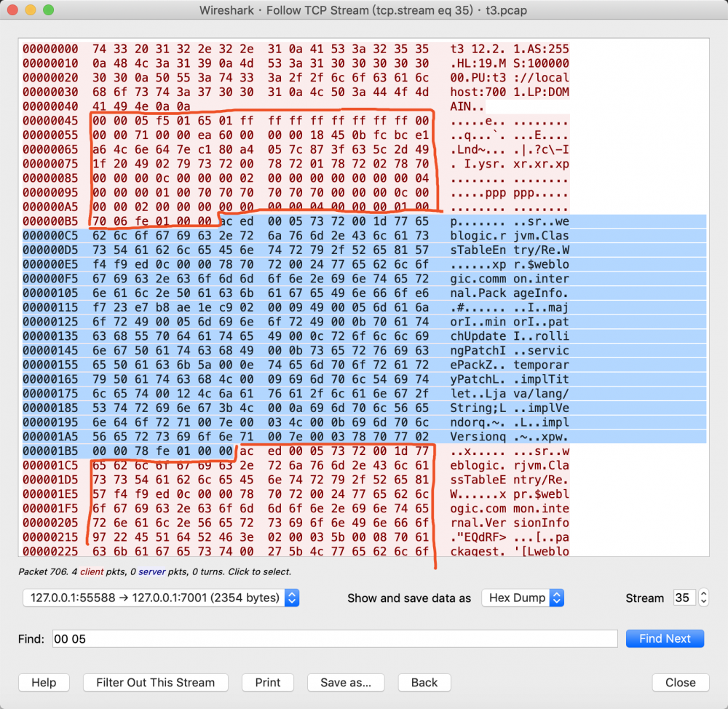Select hex row at offset 00000055
The width and height of the screenshot is (728, 709).
pos(296,135)
